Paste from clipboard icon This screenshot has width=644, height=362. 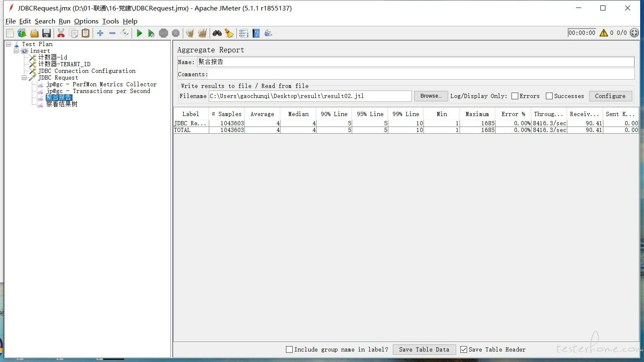point(86,33)
